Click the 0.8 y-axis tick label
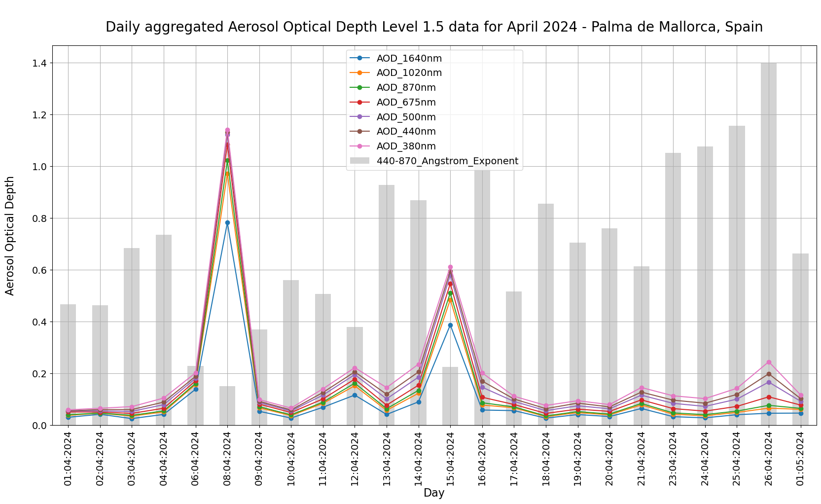Image resolution: width=821 pixels, height=504 pixels. pos(39,218)
